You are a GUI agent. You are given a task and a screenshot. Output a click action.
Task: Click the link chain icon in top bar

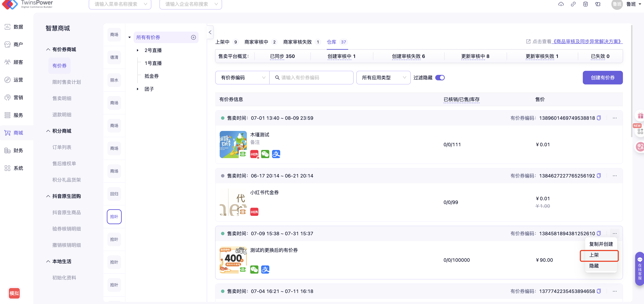pos(573,4)
